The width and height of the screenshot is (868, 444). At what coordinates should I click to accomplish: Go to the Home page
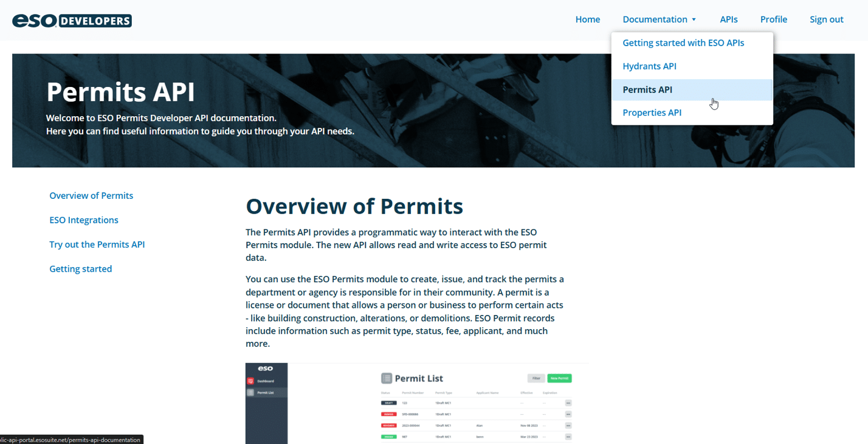(x=587, y=19)
